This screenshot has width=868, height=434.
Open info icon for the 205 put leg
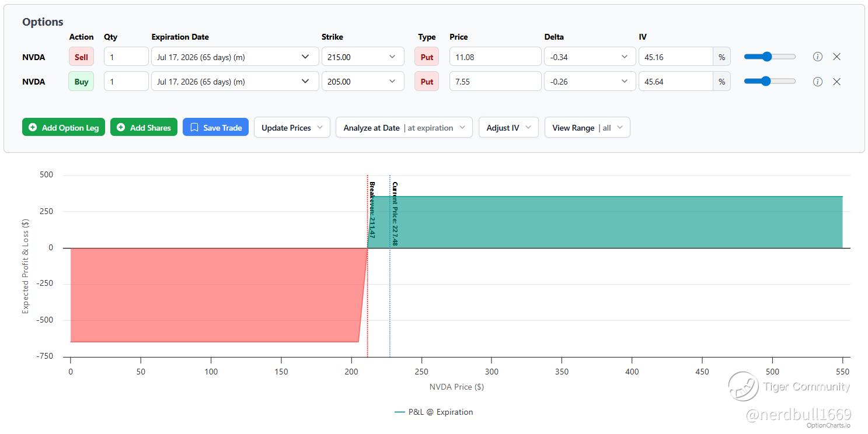(x=817, y=82)
